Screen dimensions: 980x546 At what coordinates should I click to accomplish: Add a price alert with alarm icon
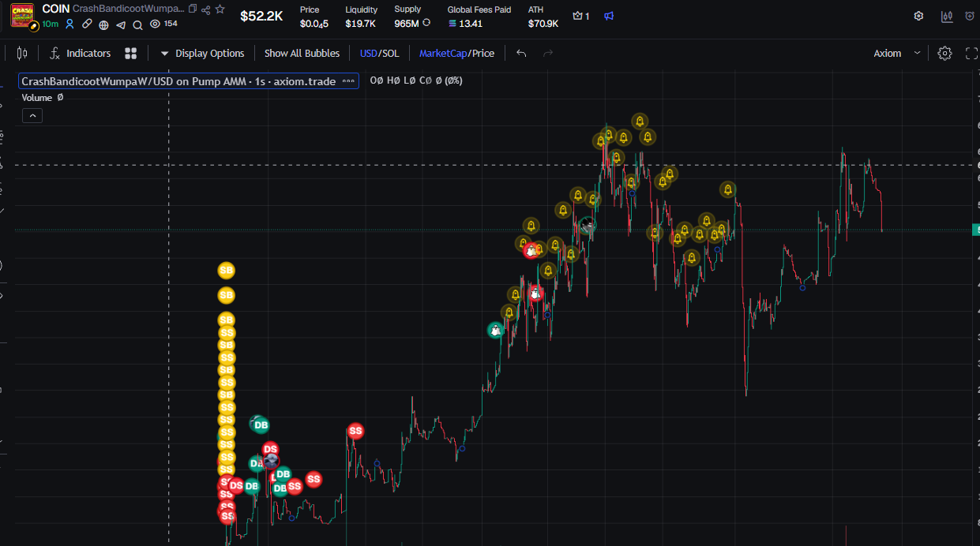(x=970, y=16)
